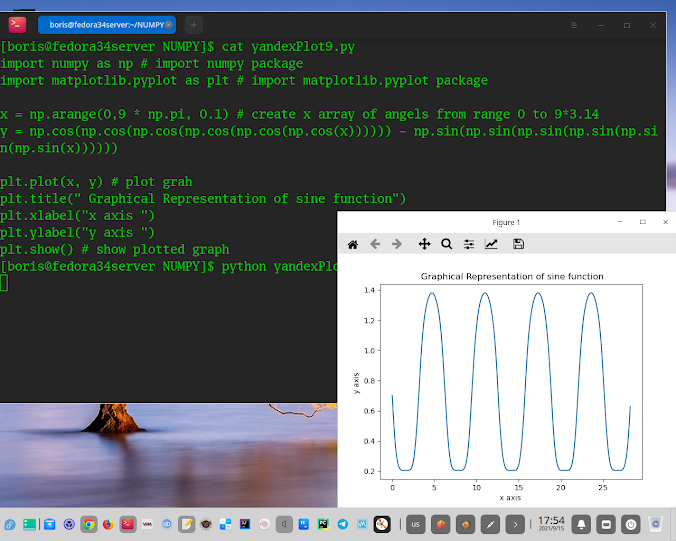Open notifications bell in the tray
Screen dimensions: 676x541
581,525
